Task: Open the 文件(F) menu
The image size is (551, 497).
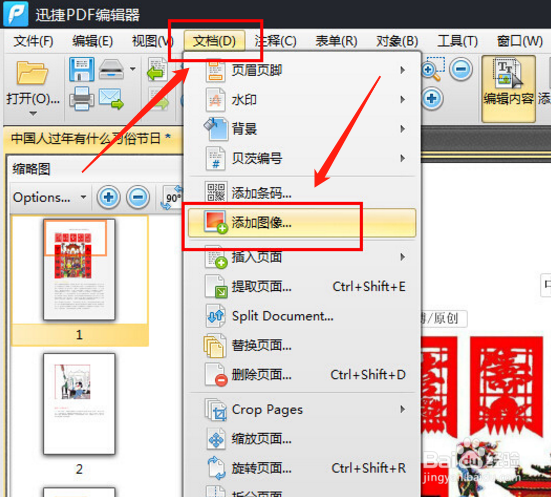Action: click(33, 41)
